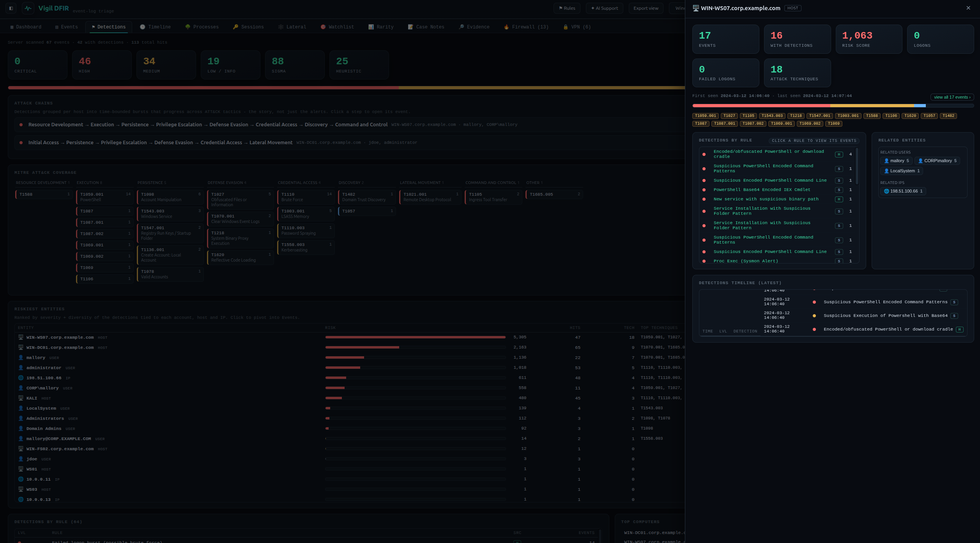Open the Events tab
Viewport: 980px width, 543px height.
(x=66, y=27)
